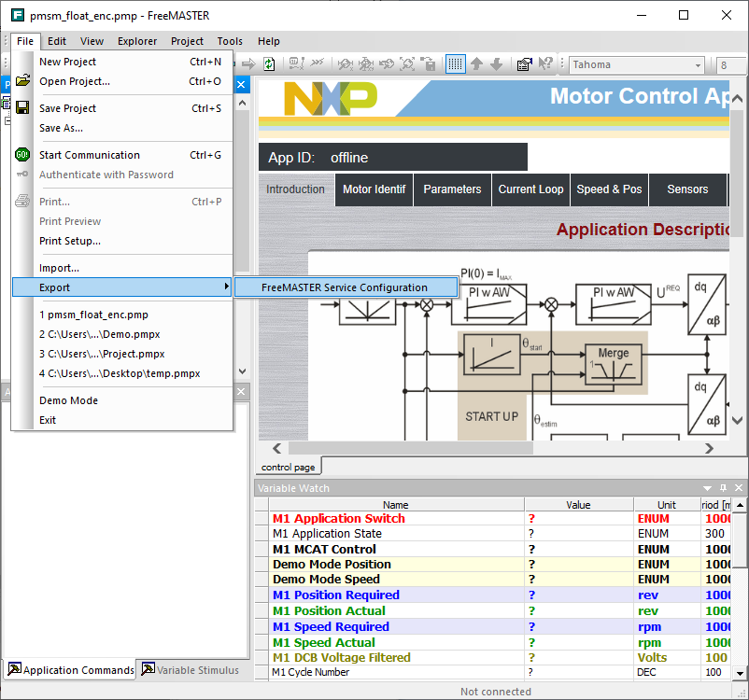Image resolution: width=749 pixels, height=700 pixels.
Task: Click the Variable Watch vertical scrollbar down arrow
Action: (740, 673)
